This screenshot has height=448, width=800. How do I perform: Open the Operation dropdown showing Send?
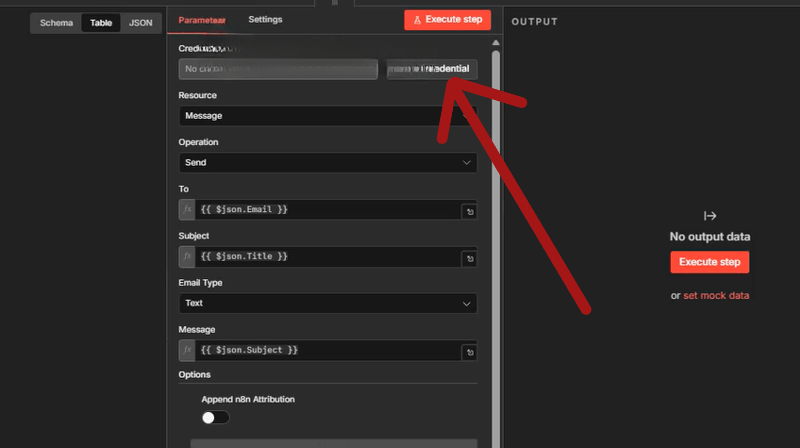(328, 163)
